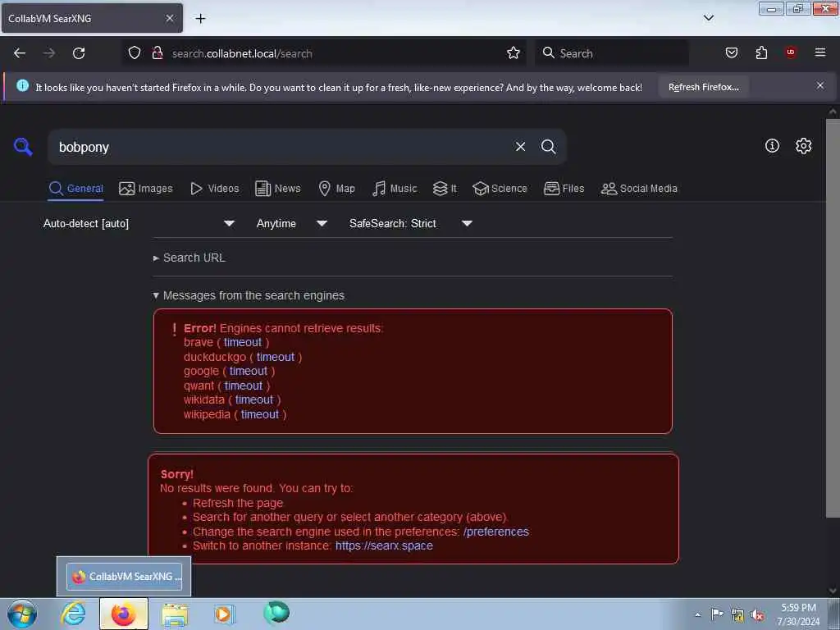Open the Auto-detect language dropdown
Image resolution: width=840 pixels, height=630 pixels.
click(x=139, y=223)
